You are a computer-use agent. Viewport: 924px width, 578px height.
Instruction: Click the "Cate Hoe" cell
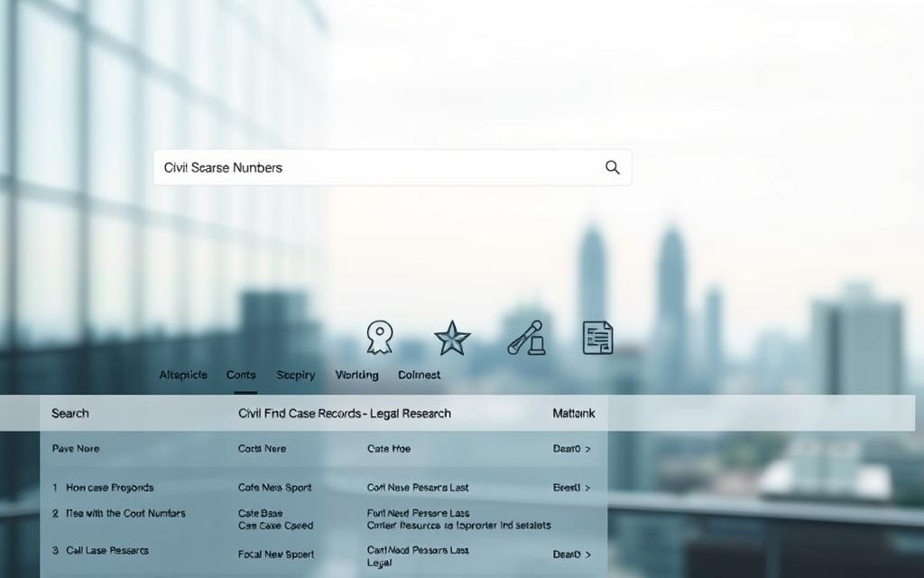pos(389,449)
